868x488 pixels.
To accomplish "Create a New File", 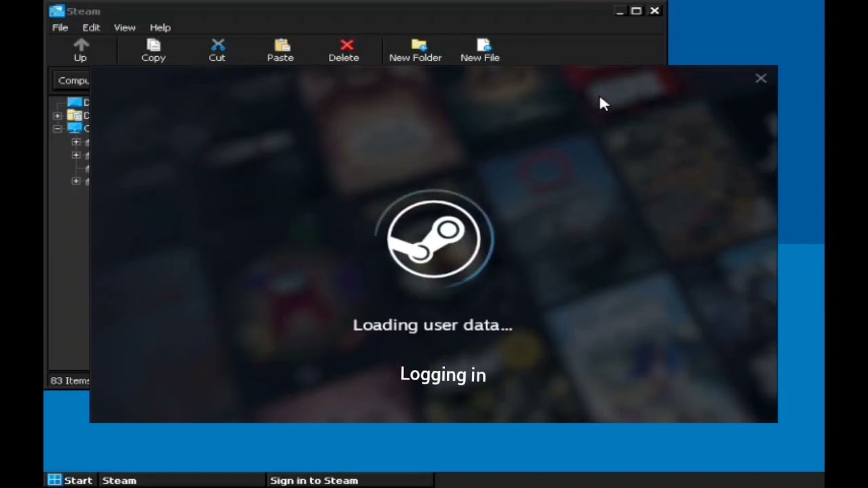I will (480, 50).
